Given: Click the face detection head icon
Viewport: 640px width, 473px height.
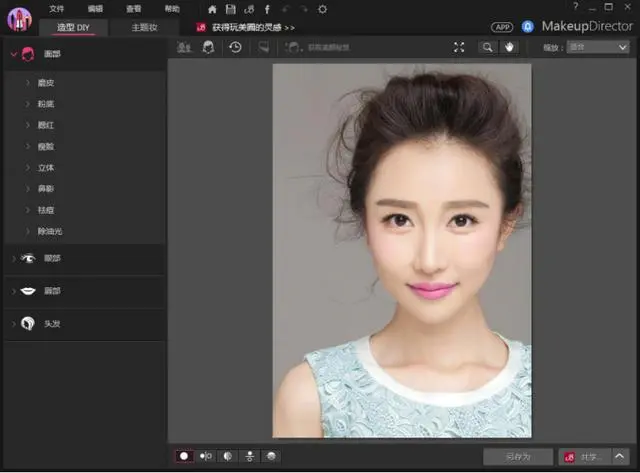Looking at the screenshot, I should click(x=209, y=47).
